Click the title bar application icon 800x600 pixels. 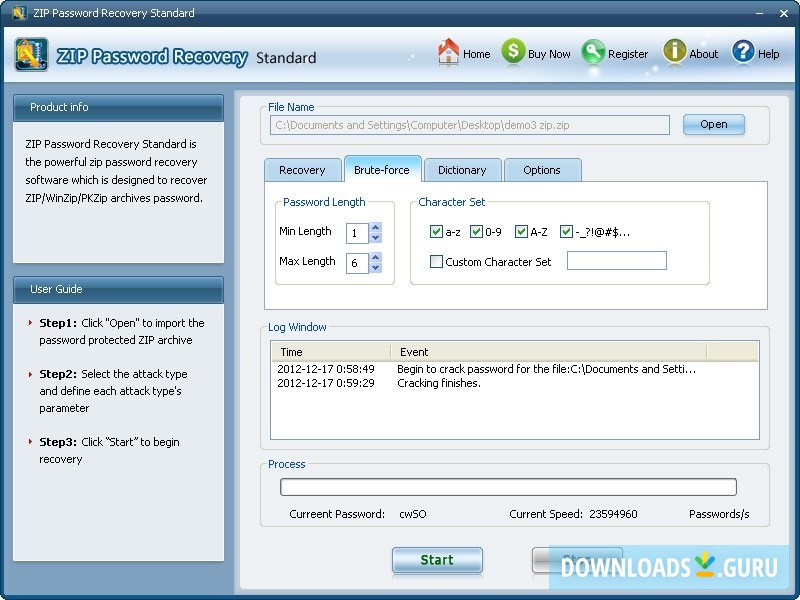click(19, 13)
